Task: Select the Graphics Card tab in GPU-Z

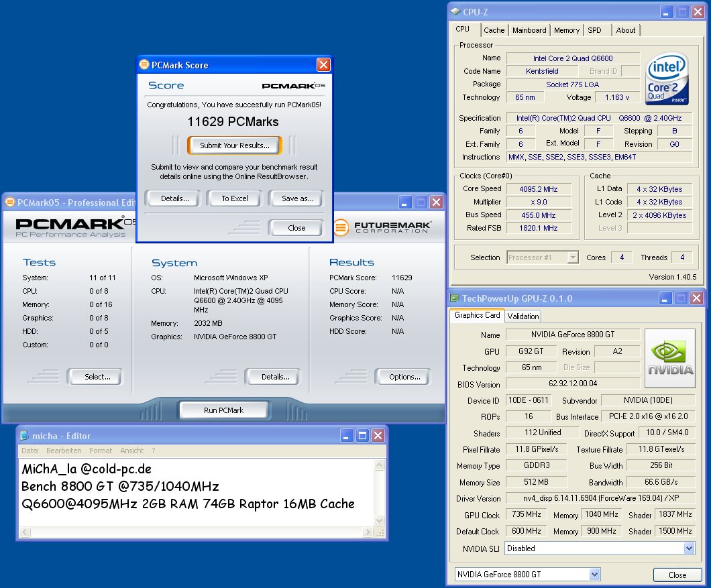Action: click(477, 315)
